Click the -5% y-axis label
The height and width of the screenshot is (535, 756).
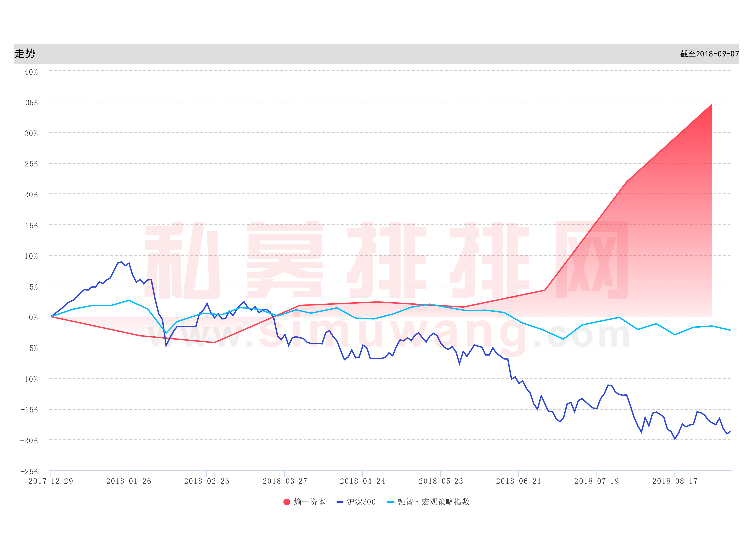click(x=31, y=348)
